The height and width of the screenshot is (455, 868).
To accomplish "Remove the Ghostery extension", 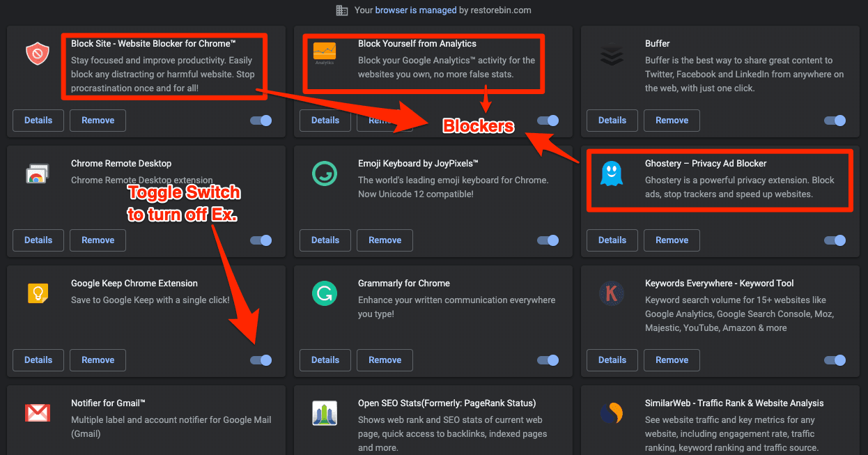I will [x=672, y=240].
